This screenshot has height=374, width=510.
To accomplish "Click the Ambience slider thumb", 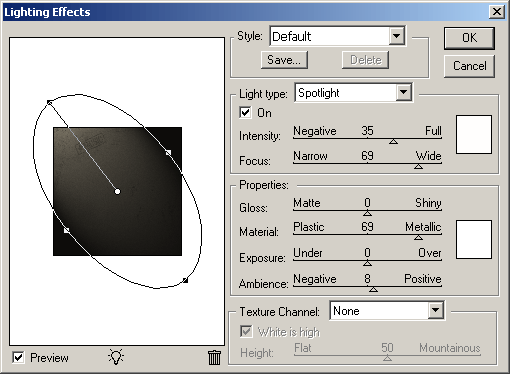I will 373,290.
